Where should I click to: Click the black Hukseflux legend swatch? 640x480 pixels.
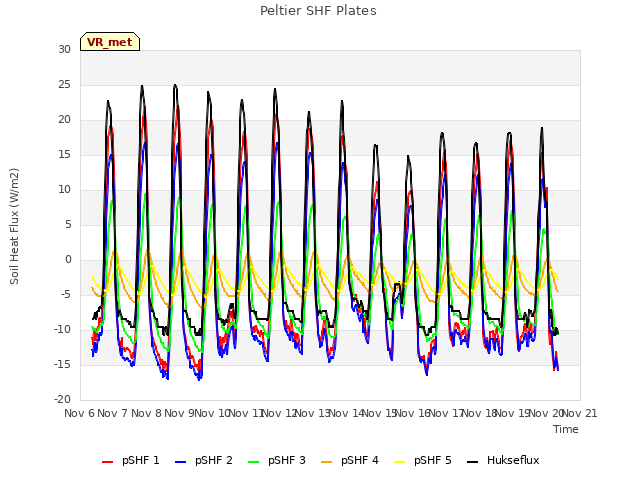(x=473, y=462)
